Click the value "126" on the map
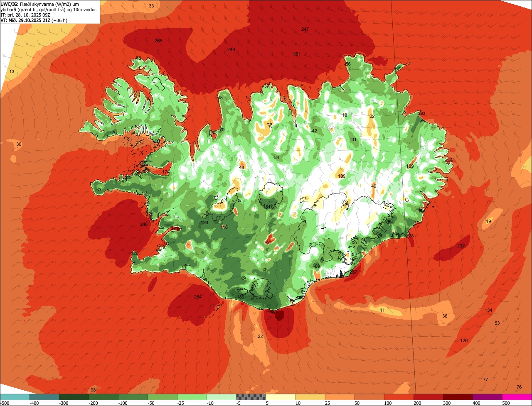Screen dimensions: 532x406 tap(464, 340)
